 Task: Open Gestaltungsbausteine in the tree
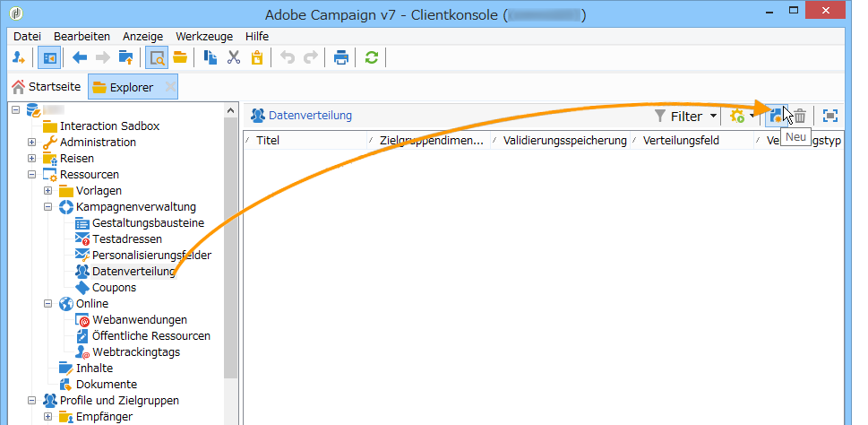click(x=148, y=223)
